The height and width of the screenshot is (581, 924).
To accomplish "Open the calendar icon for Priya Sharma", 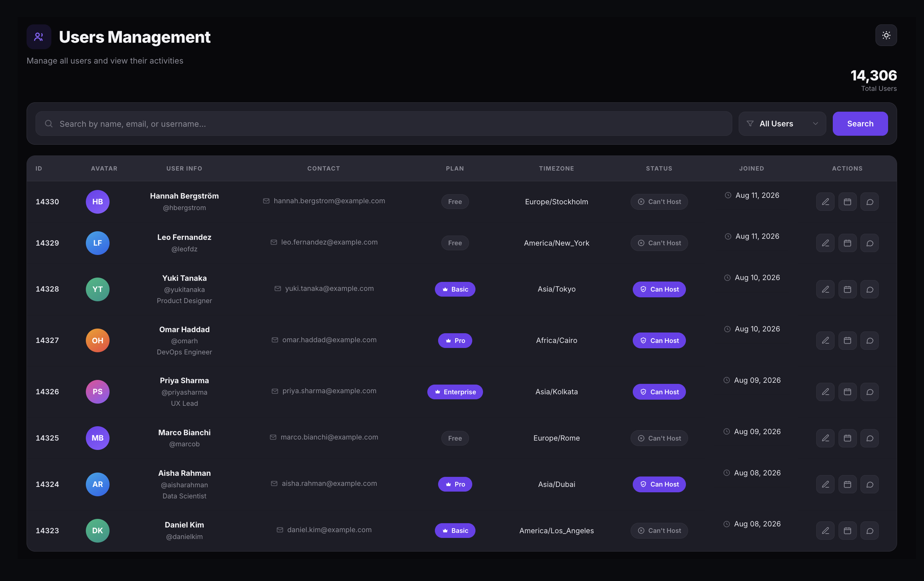I will pyautogui.click(x=847, y=392).
